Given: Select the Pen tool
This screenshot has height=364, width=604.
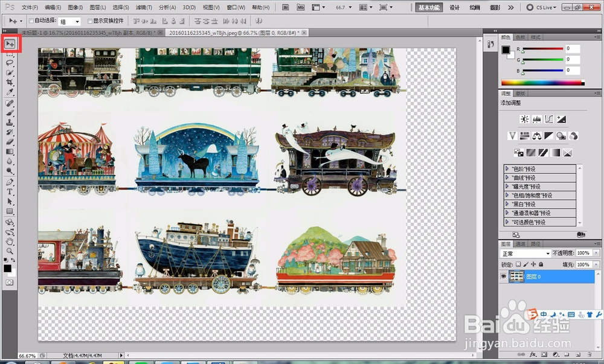Looking at the screenshot, I should (10, 182).
